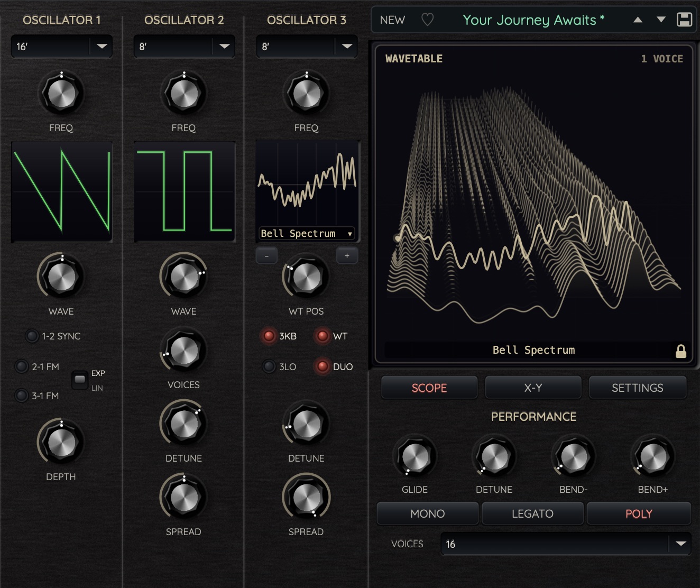Click the NEW preset button
The height and width of the screenshot is (588, 700).
coord(392,20)
